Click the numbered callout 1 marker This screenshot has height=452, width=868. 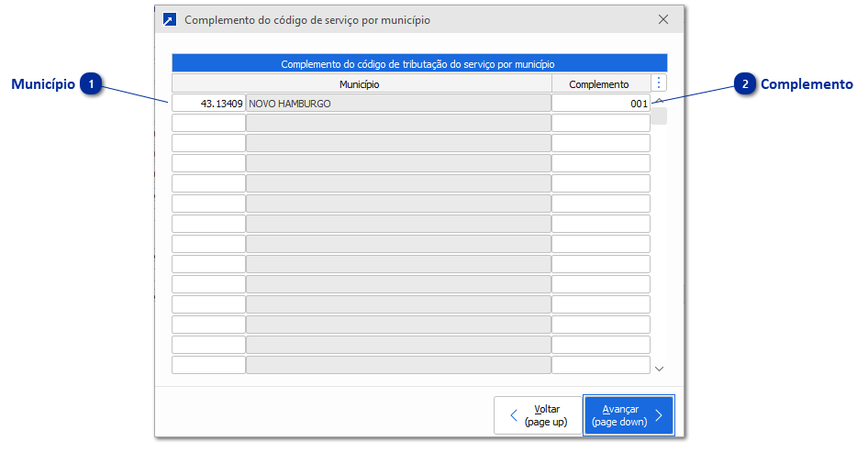tap(91, 84)
